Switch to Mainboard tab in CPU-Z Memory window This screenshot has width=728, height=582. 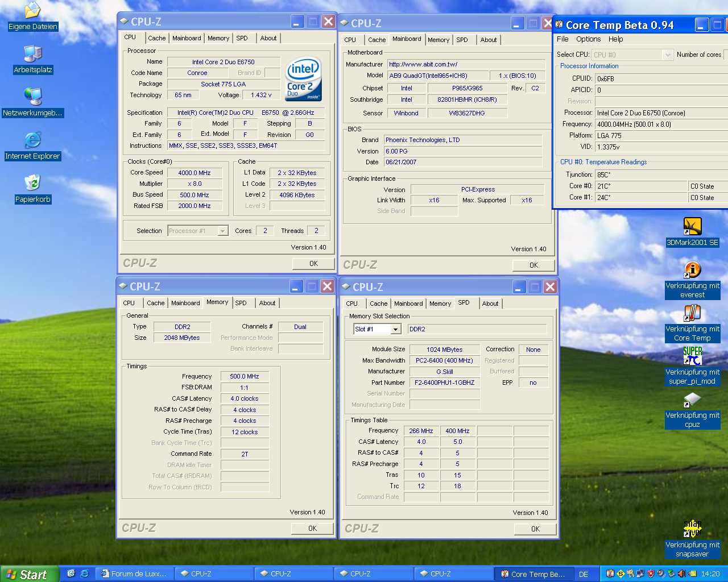(185, 303)
